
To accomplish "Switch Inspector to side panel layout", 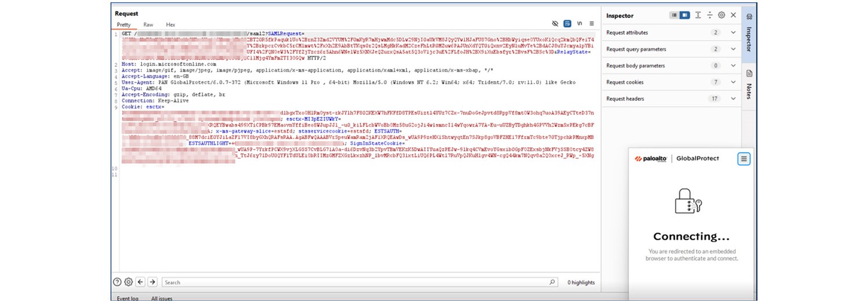I will coord(685,16).
